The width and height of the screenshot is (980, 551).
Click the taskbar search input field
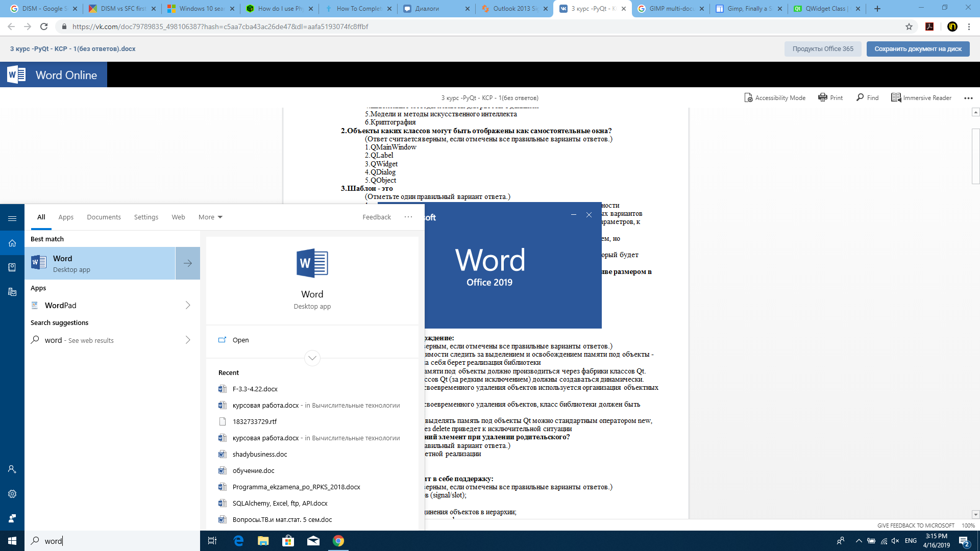(112, 541)
